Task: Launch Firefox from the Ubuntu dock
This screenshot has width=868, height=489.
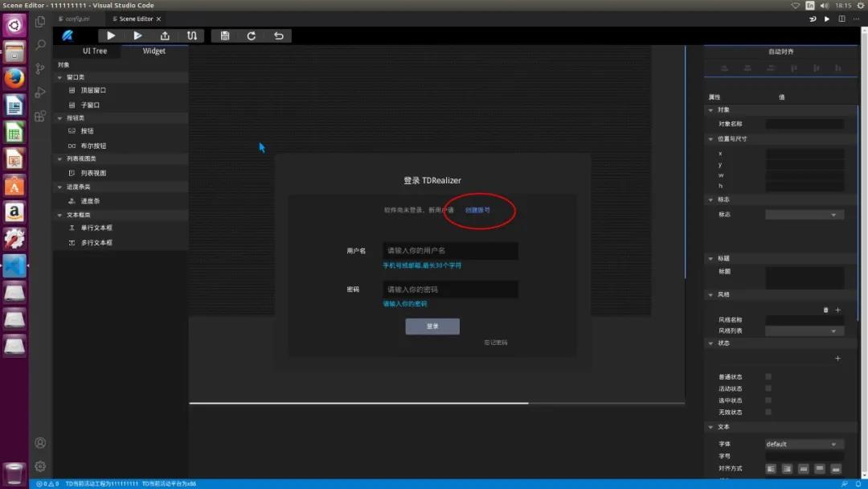Action: pyautogui.click(x=14, y=78)
